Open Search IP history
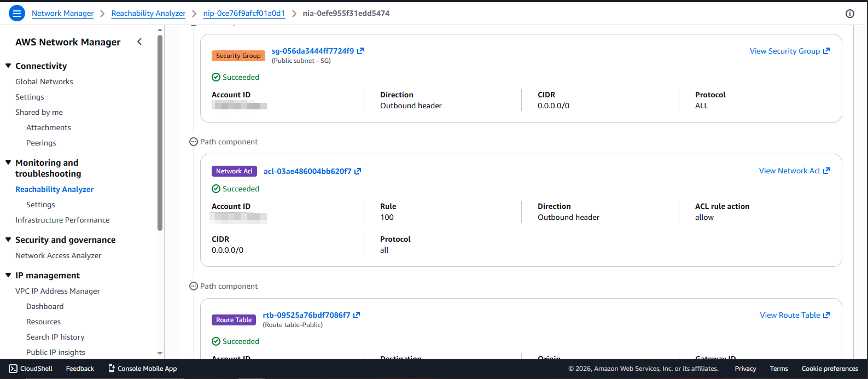Image resolution: width=868 pixels, height=379 pixels. (55, 337)
